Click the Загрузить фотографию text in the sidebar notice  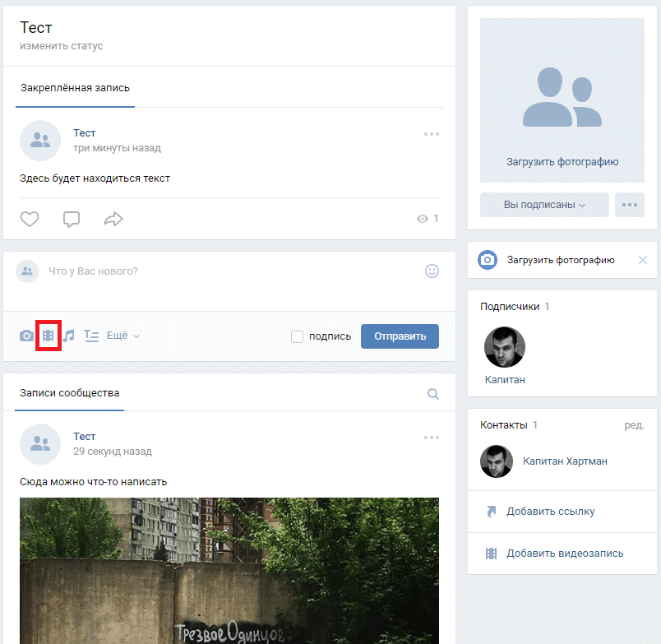(561, 260)
